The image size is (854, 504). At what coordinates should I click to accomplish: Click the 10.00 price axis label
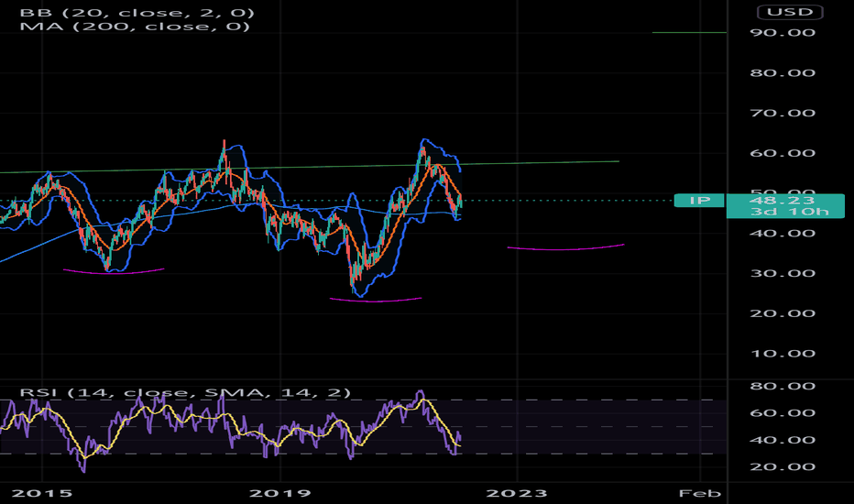[x=783, y=354]
